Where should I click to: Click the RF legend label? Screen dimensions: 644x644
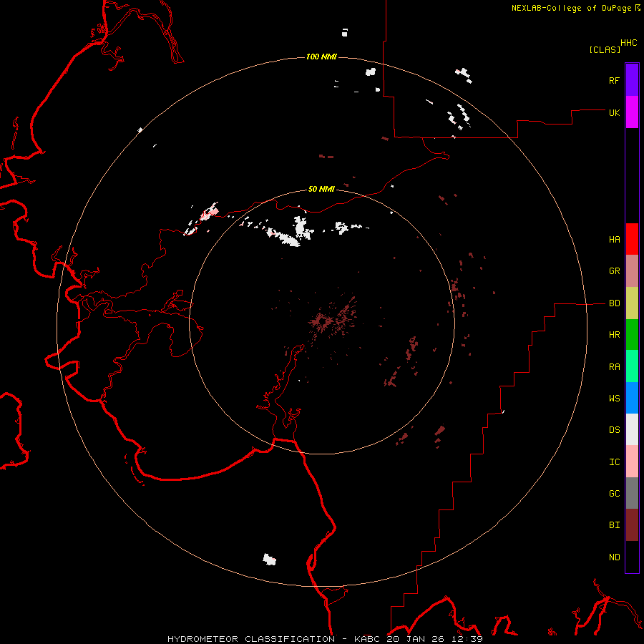point(614,80)
